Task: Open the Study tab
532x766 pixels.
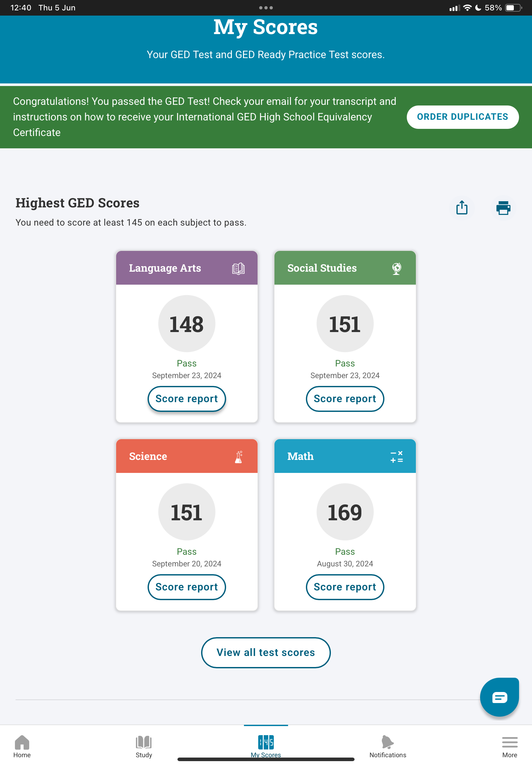Action: [x=144, y=746]
